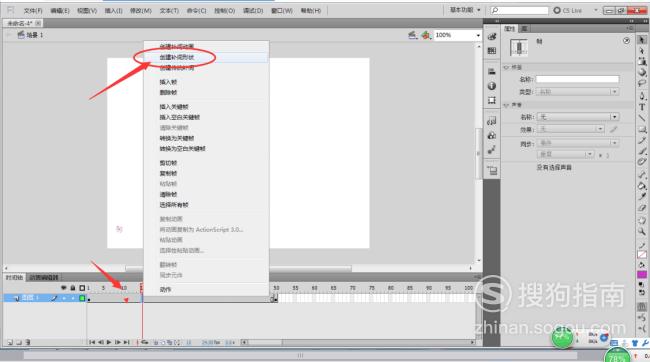Select the Pen tool
The image size is (650, 362).
coord(642,96)
